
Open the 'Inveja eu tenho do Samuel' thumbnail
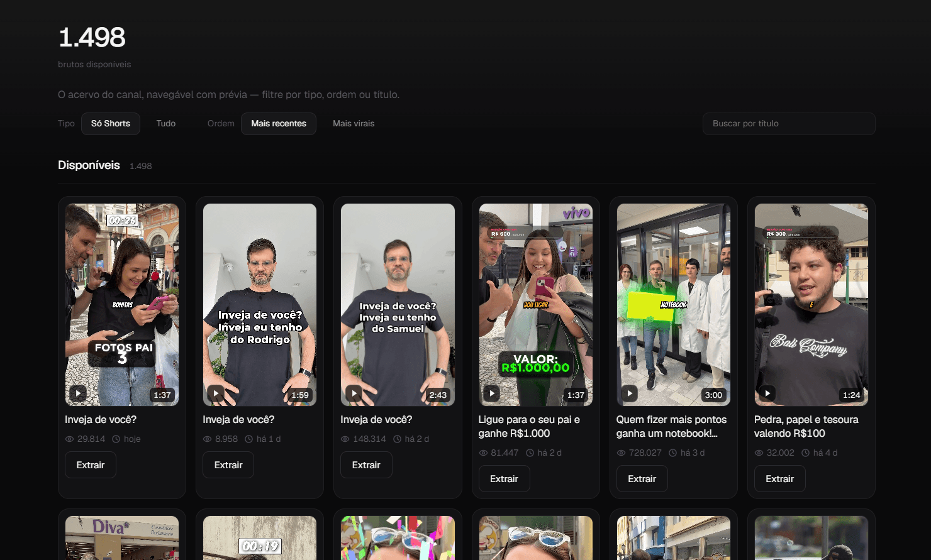click(398, 305)
